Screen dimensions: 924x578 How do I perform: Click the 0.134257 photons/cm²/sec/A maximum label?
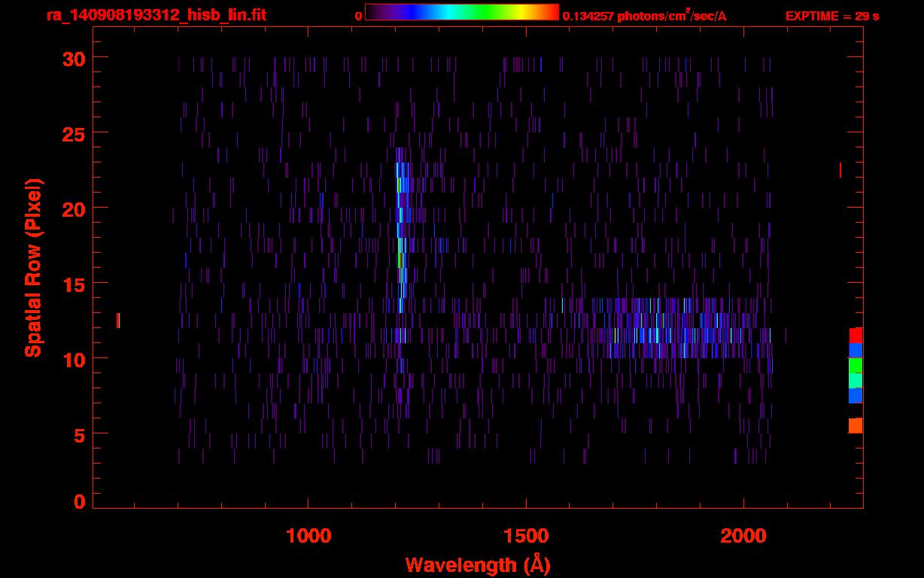645,16
